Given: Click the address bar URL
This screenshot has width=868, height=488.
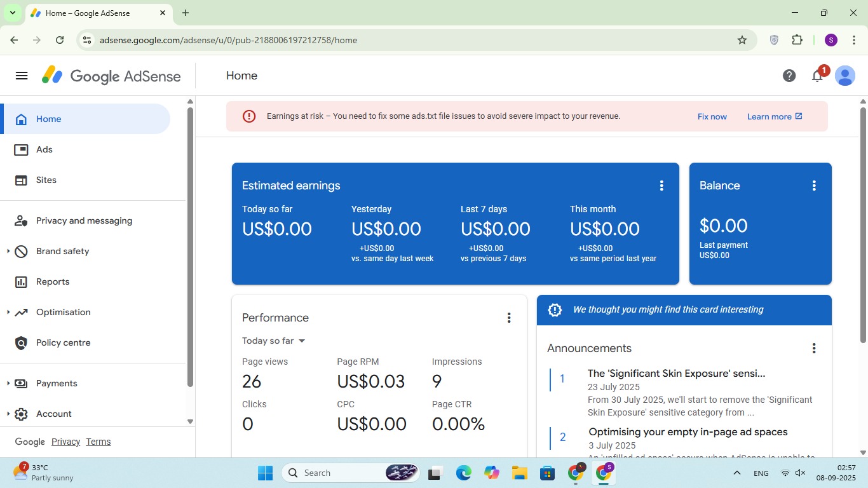Looking at the screenshot, I should [x=229, y=40].
